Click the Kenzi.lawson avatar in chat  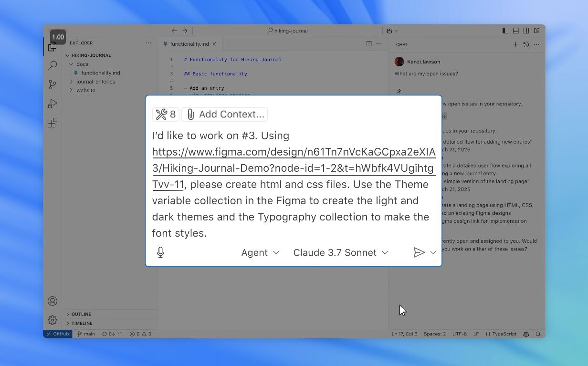point(399,62)
